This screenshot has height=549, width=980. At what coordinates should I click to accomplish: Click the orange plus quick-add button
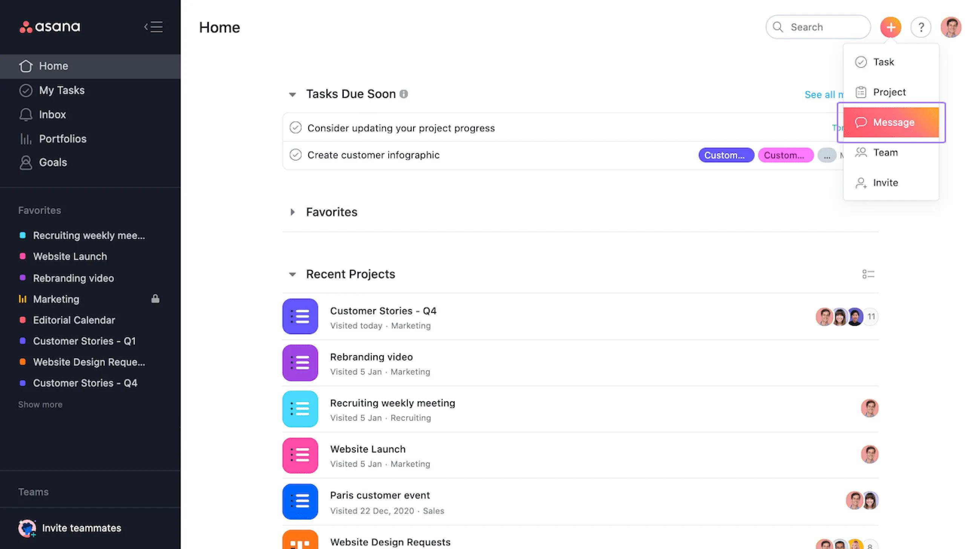tap(890, 27)
